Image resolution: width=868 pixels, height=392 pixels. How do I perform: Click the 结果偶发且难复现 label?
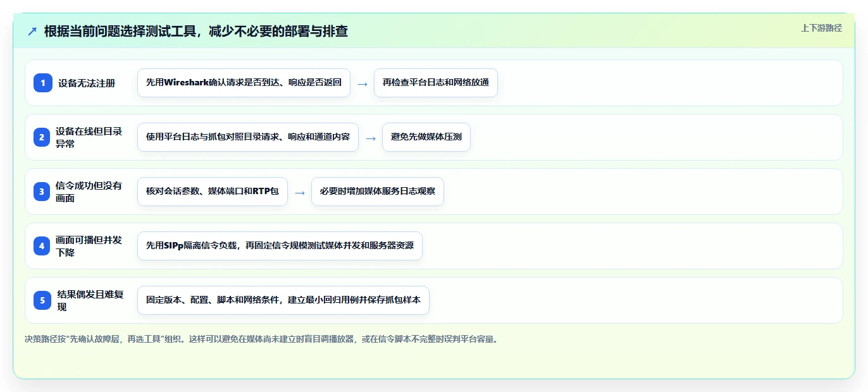pos(91,300)
